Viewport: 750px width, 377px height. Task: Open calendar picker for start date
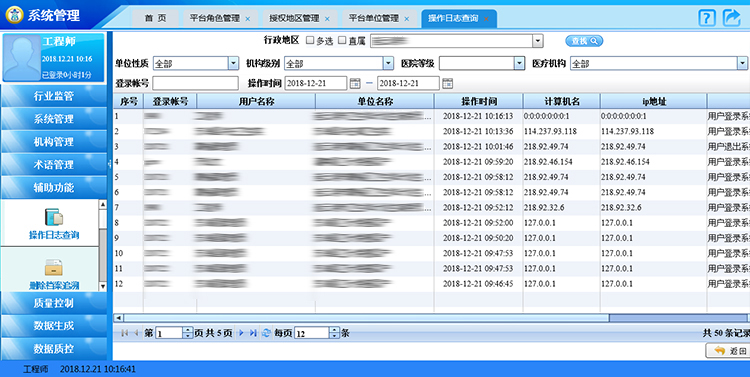pyautogui.click(x=355, y=83)
